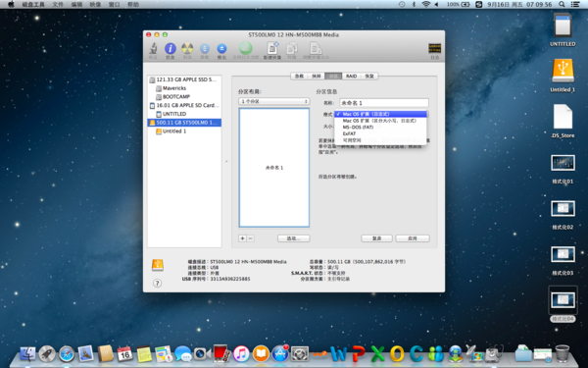Choose ExFAT format option
The height and width of the screenshot is (368, 588).
pyautogui.click(x=380, y=133)
